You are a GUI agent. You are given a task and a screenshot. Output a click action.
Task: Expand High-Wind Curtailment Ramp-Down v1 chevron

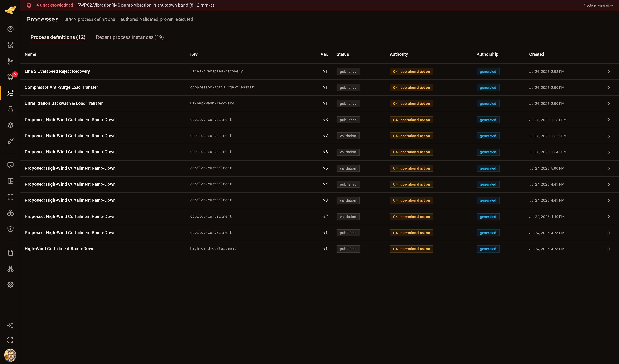click(x=609, y=249)
